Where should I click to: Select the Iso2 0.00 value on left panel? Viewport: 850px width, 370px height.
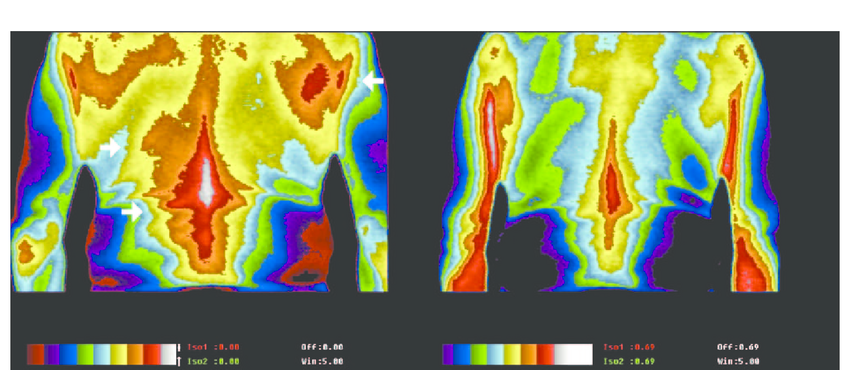point(214,361)
